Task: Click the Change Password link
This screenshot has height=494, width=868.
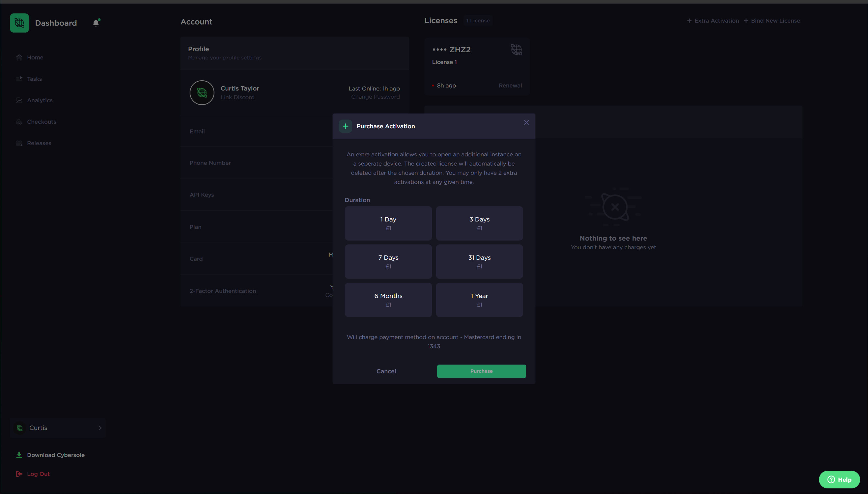Action: tap(375, 97)
